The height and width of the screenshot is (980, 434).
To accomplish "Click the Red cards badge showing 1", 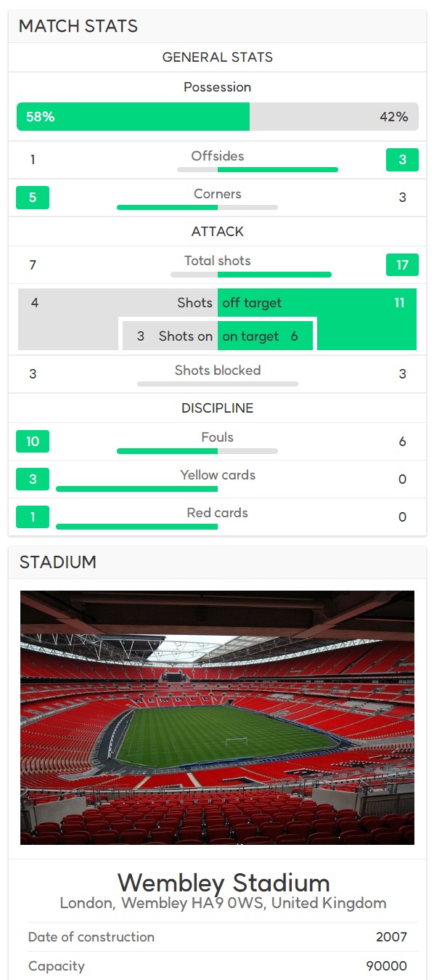I will [x=33, y=517].
